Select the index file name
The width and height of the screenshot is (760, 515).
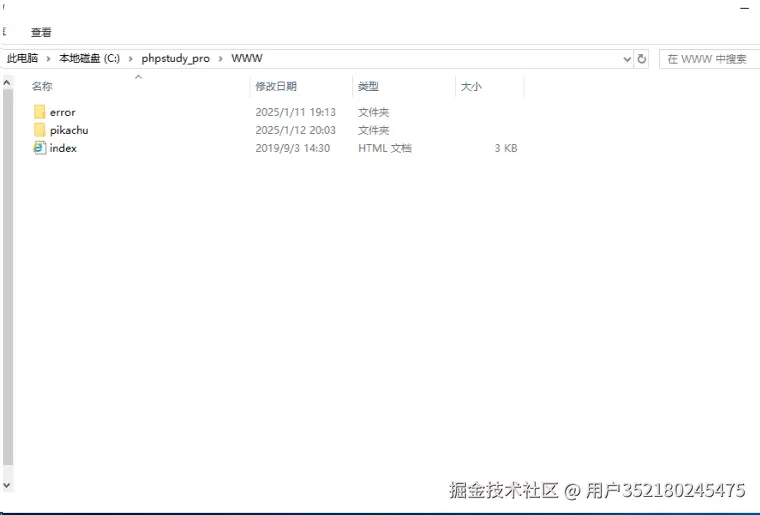(63, 148)
